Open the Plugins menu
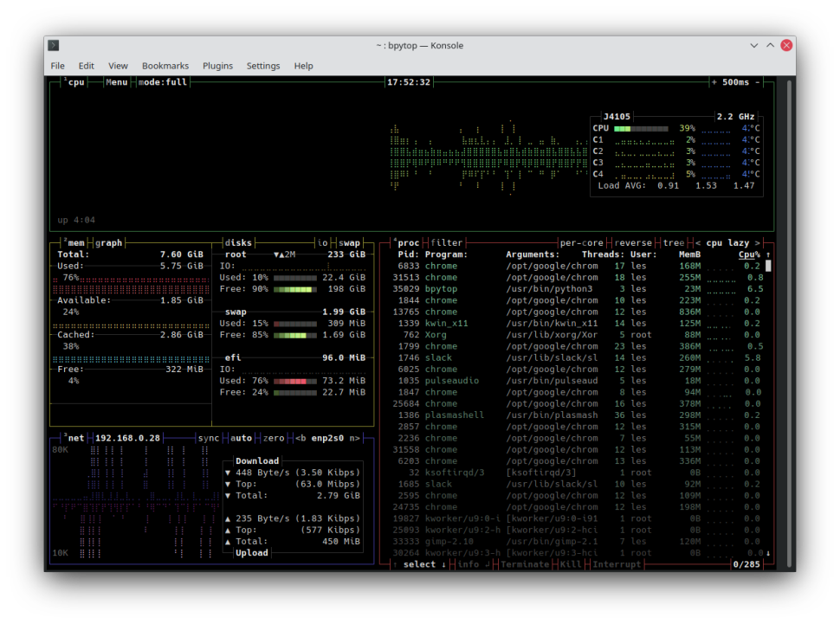This screenshot has width=840, height=624. point(217,66)
